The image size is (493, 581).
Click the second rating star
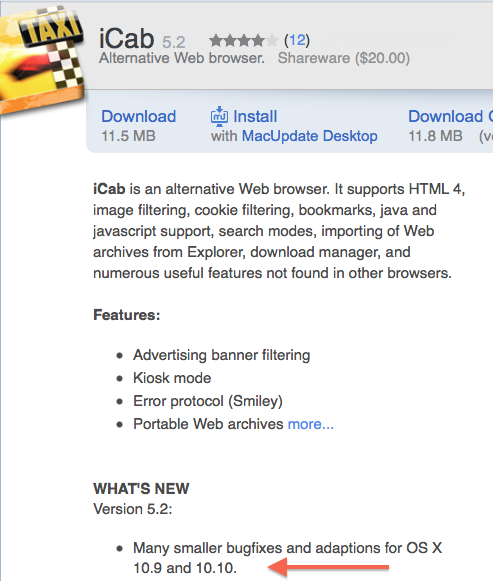pyautogui.click(x=230, y=40)
